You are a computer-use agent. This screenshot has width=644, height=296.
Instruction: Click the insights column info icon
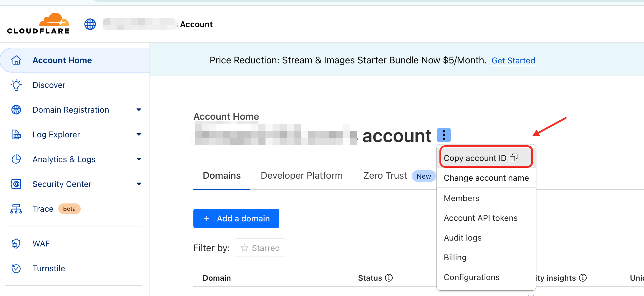point(583,278)
